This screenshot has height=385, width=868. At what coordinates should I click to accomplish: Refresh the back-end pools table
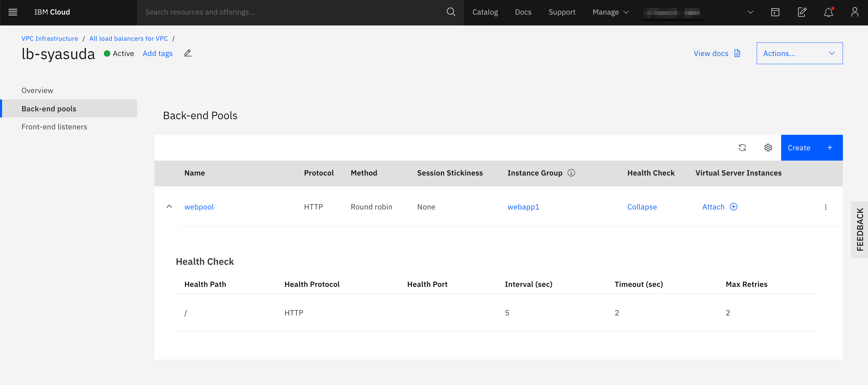742,148
